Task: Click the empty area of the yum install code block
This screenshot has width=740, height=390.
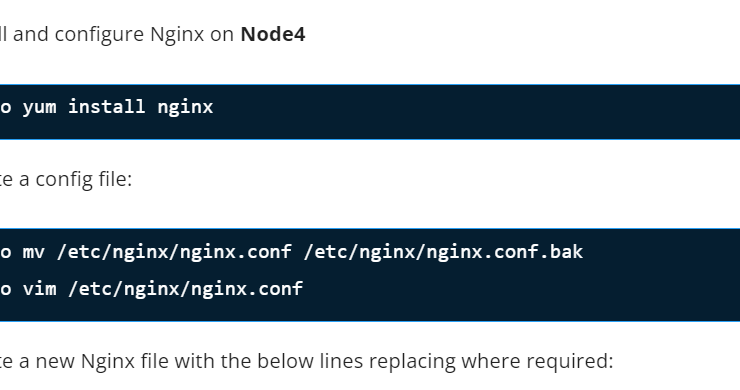Action: 472,112
